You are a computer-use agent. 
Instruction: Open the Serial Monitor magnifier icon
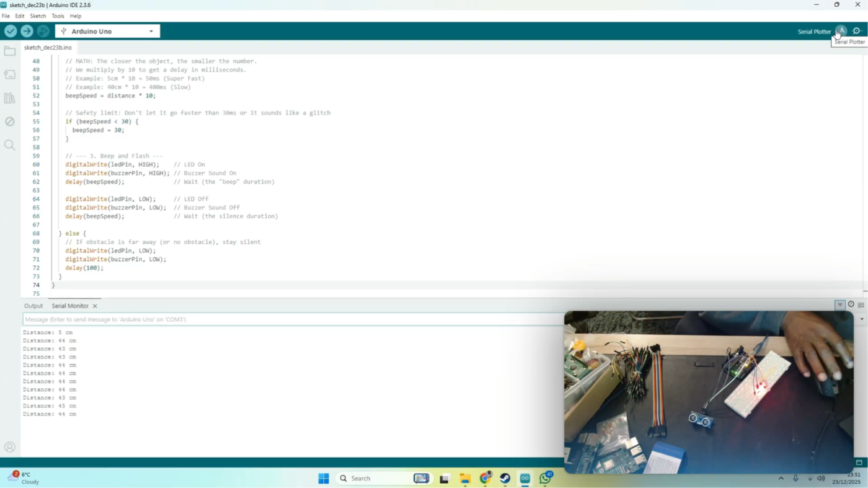(x=857, y=31)
